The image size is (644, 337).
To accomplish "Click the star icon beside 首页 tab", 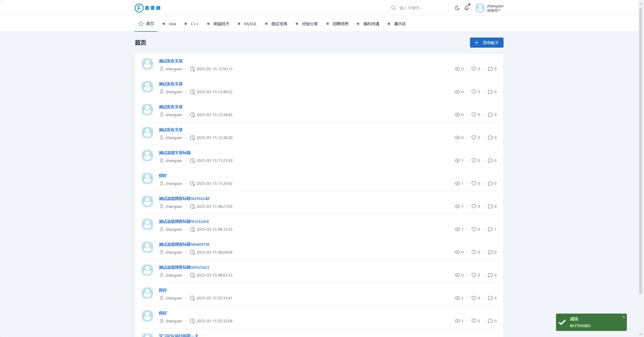I will point(141,24).
